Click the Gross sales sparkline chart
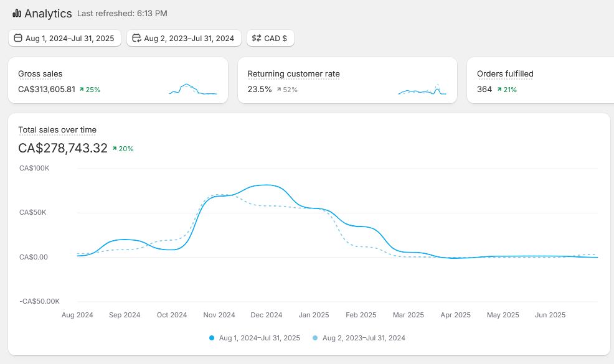 click(x=193, y=89)
